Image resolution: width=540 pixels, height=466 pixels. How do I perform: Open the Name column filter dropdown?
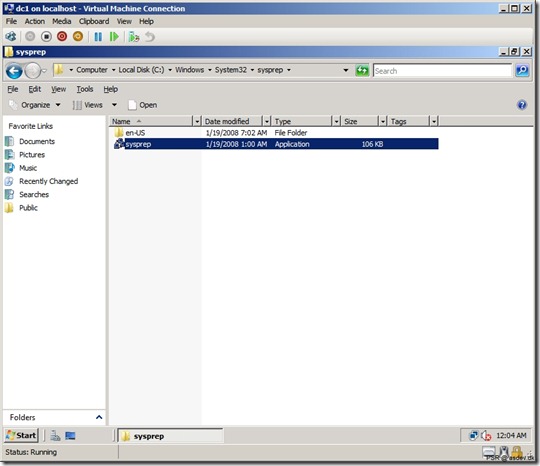pyautogui.click(x=197, y=121)
